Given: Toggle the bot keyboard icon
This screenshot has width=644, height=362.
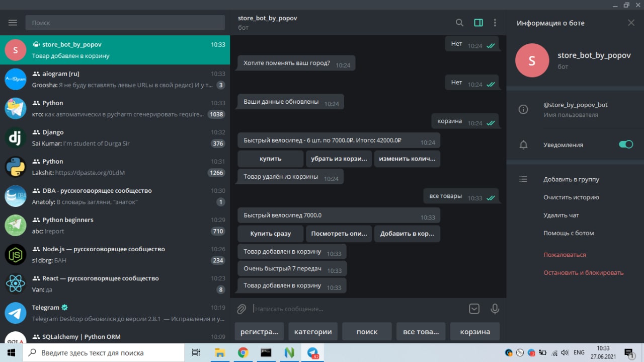Looking at the screenshot, I should pyautogui.click(x=474, y=309).
